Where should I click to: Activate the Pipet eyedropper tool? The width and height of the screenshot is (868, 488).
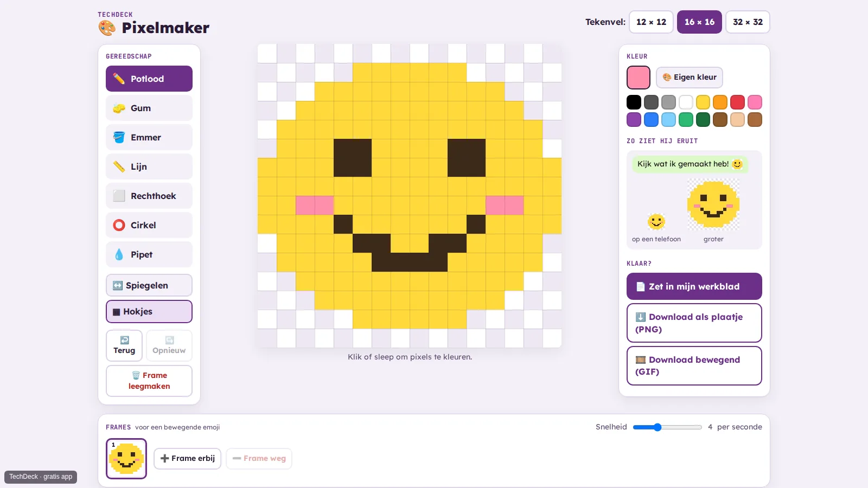coord(149,254)
